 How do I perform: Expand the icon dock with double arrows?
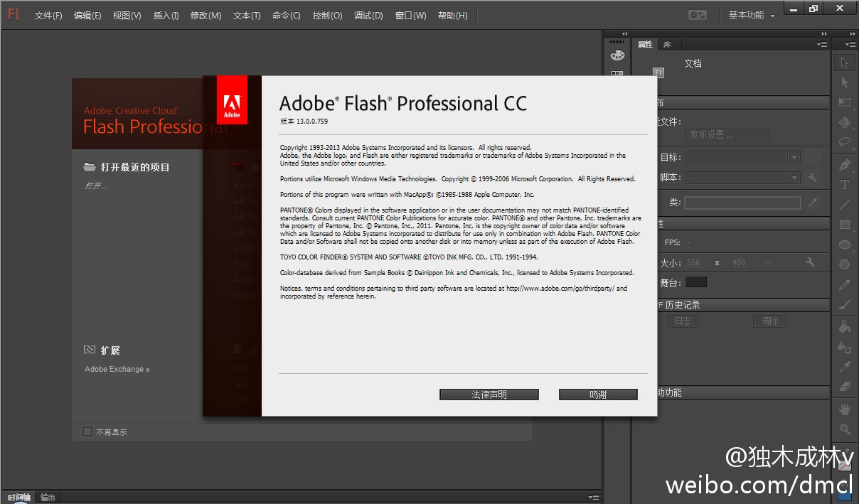(x=624, y=33)
